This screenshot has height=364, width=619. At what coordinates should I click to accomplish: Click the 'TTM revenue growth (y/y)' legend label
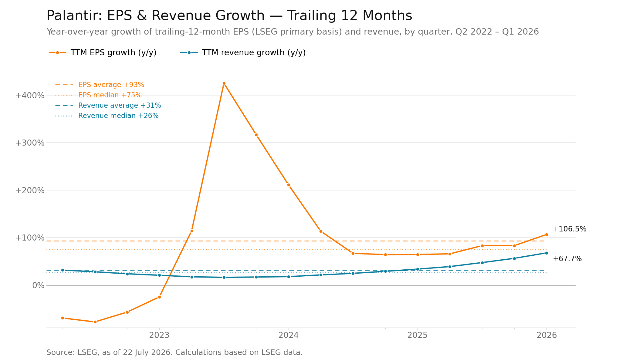click(254, 53)
